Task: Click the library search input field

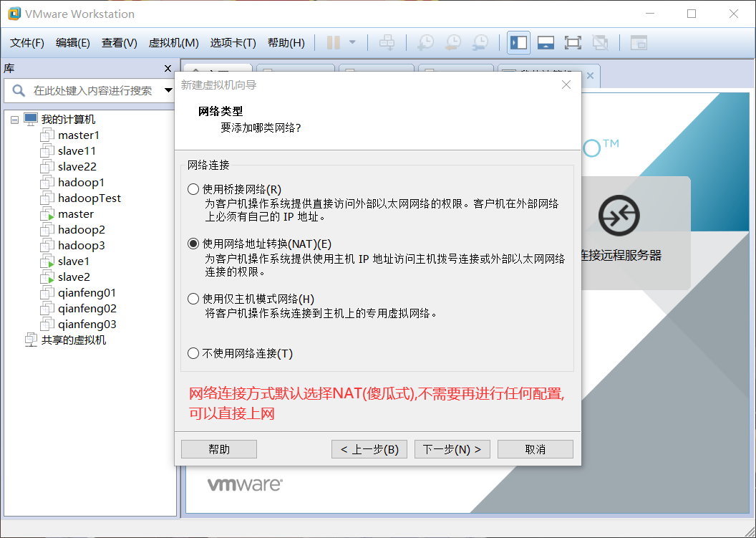Action: click(92, 91)
